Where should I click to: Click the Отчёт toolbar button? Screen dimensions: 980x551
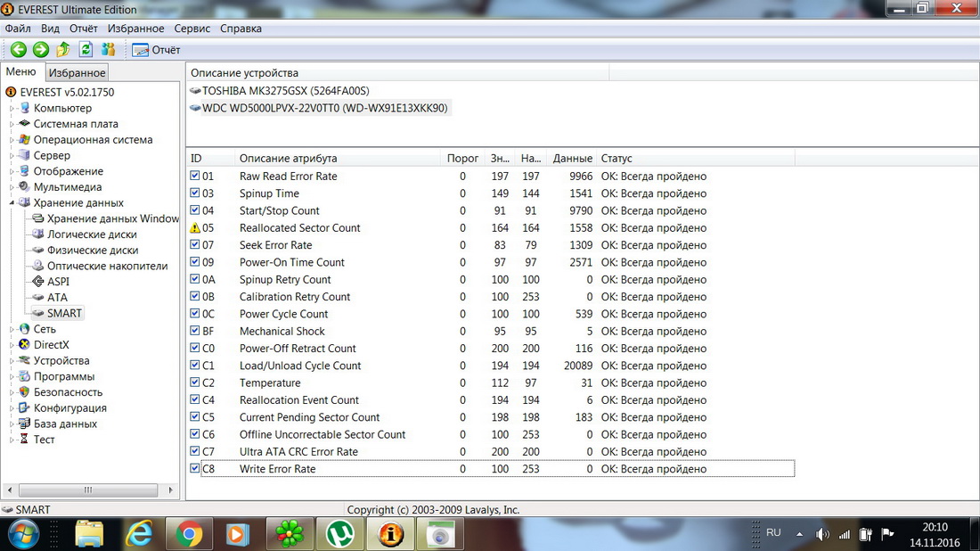[x=157, y=50]
